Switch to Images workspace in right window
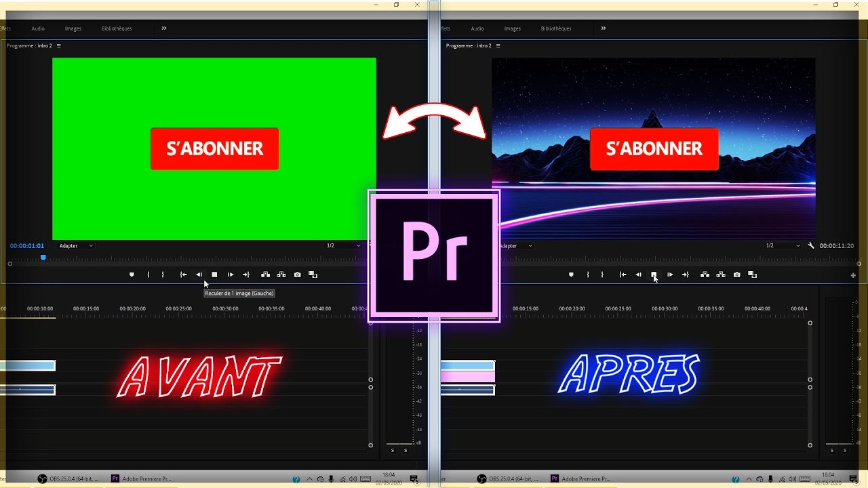 point(513,28)
